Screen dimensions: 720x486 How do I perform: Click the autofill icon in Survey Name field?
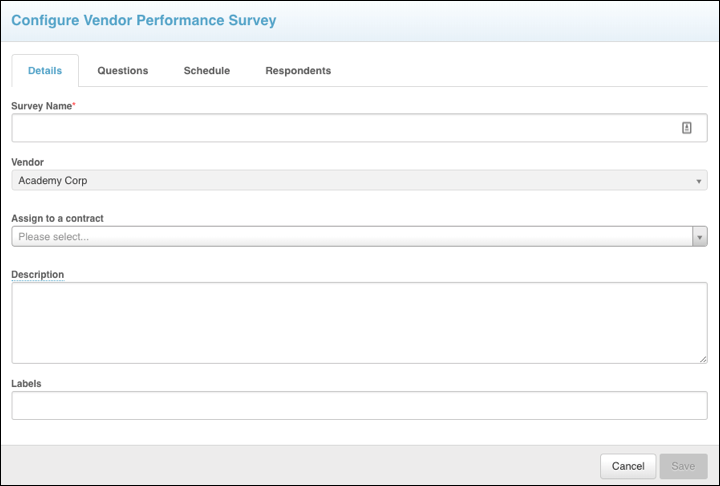(687, 128)
